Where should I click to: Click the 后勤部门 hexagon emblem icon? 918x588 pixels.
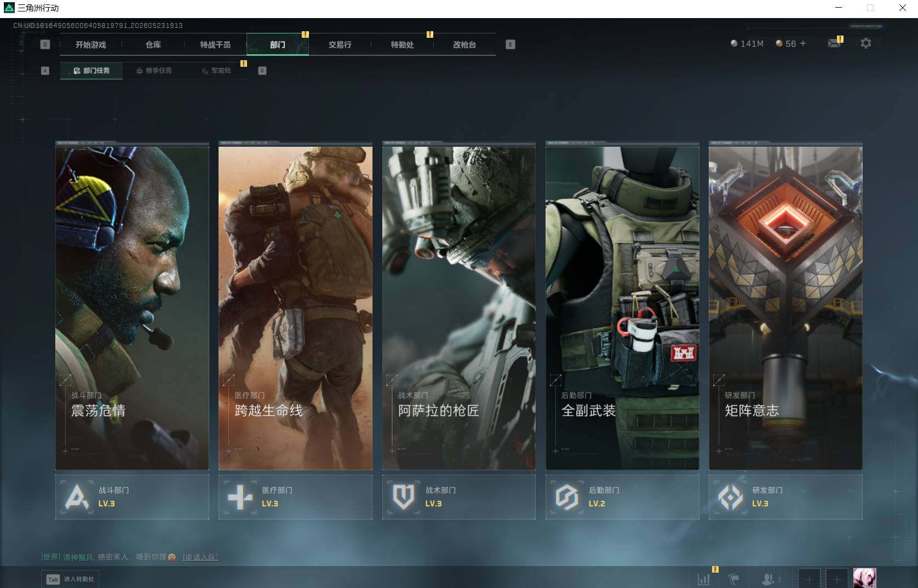pos(567,497)
